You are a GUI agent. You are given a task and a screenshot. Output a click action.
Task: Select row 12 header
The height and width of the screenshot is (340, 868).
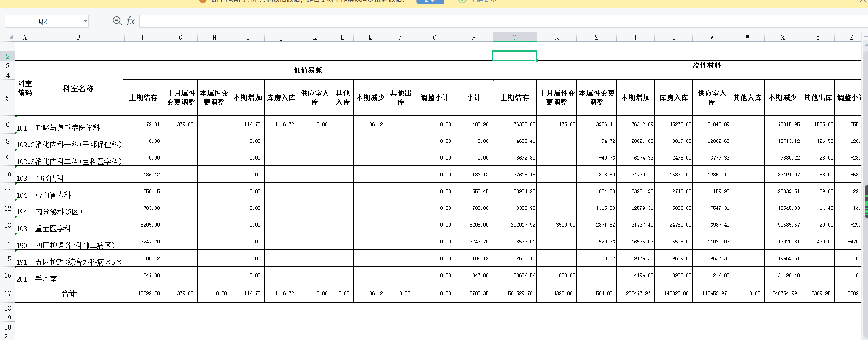coord(8,208)
